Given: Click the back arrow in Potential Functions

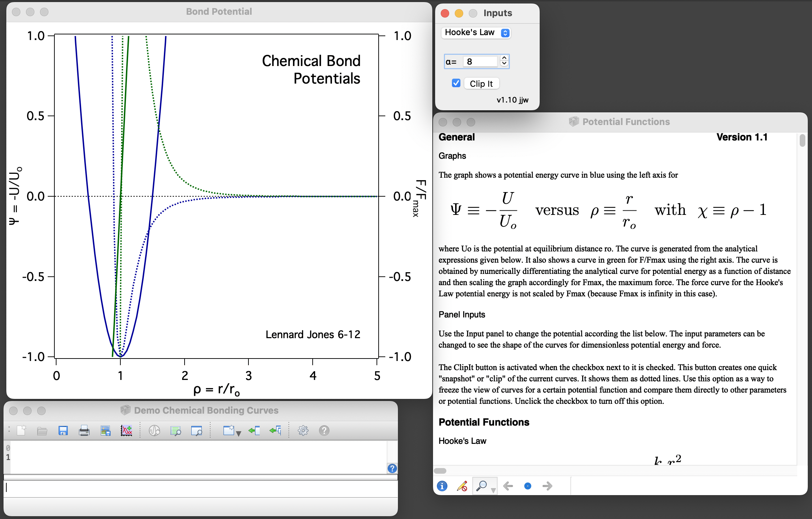Looking at the screenshot, I should pos(508,486).
